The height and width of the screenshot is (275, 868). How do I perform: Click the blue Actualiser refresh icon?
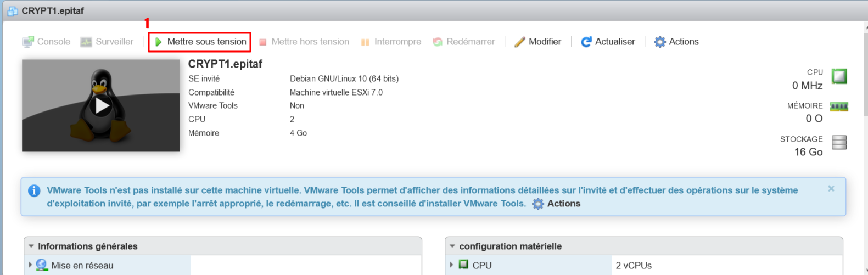(586, 42)
